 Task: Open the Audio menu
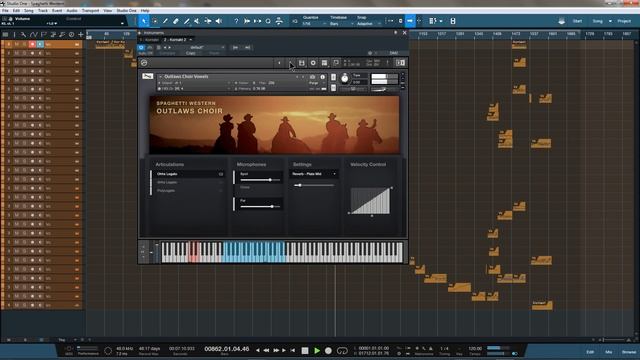point(72,11)
